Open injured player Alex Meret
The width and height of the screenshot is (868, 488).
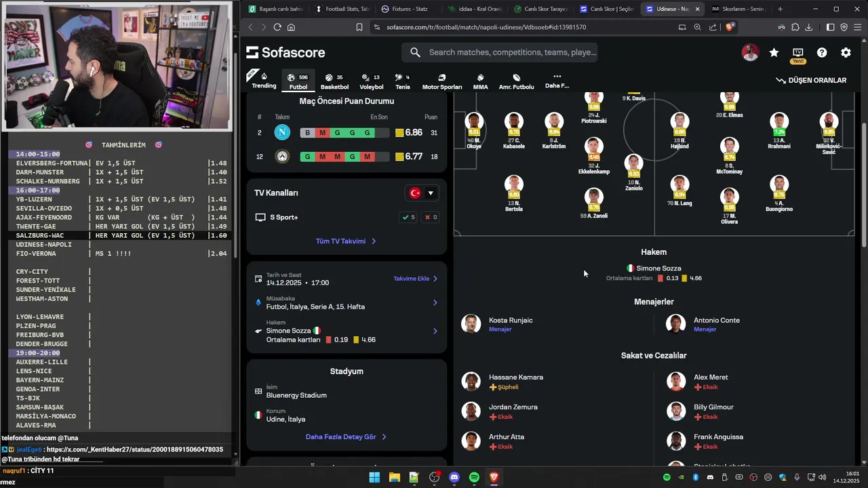[711, 377]
